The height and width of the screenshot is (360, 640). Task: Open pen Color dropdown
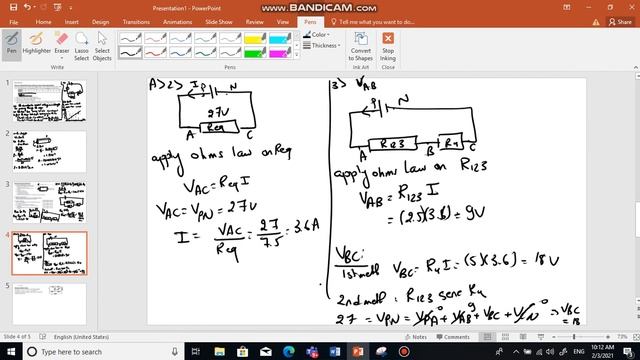(x=317, y=35)
